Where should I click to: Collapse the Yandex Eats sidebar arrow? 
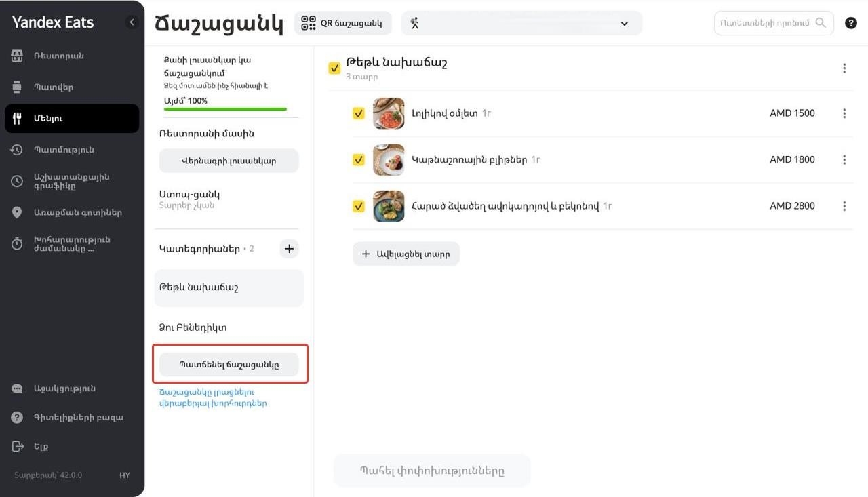[x=132, y=22]
